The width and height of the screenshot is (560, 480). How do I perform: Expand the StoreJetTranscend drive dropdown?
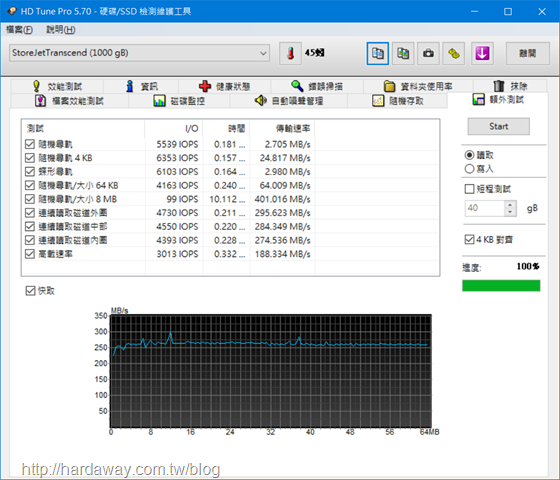pyautogui.click(x=139, y=53)
